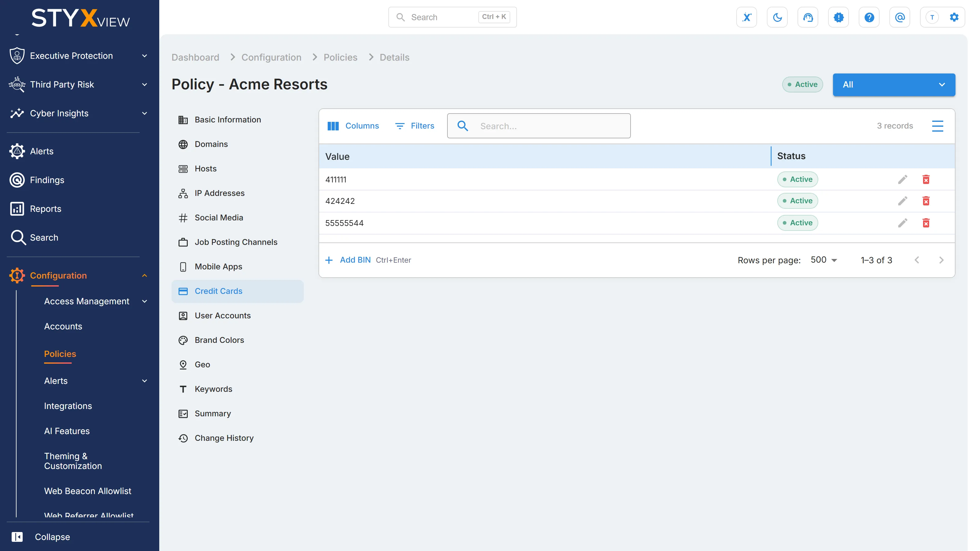Go to Dashboard breadcrumb link

(195, 58)
